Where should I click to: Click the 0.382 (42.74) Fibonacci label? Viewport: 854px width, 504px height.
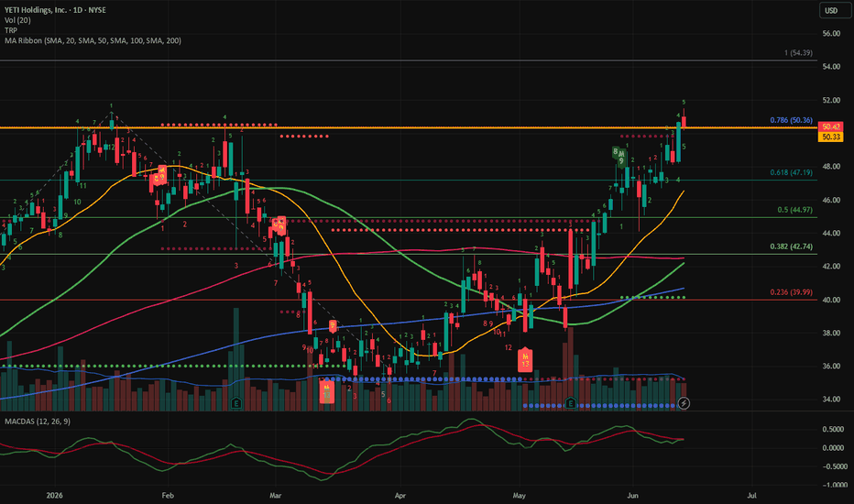[791, 247]
